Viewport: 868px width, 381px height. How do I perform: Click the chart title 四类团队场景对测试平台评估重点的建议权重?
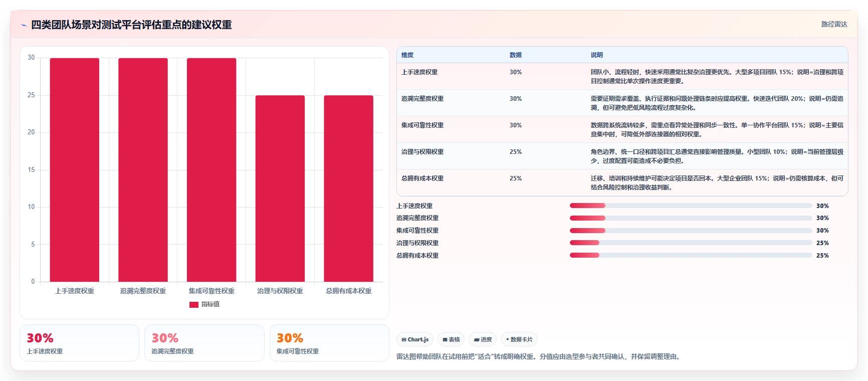click(131, 25)
